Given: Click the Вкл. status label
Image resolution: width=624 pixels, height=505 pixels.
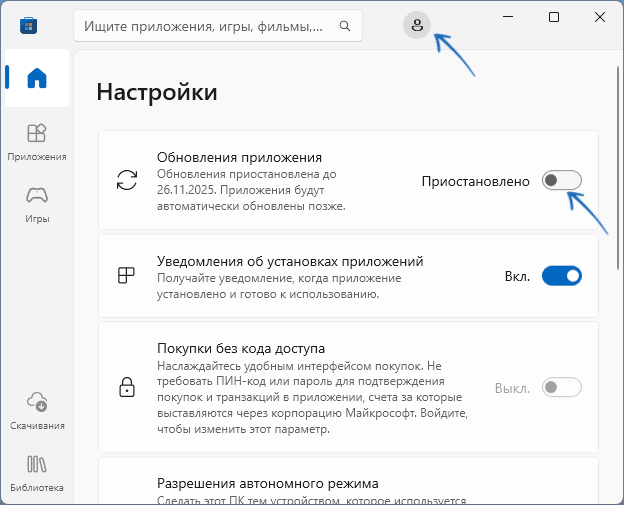Looking at the screenshot, I should point(517,276).
